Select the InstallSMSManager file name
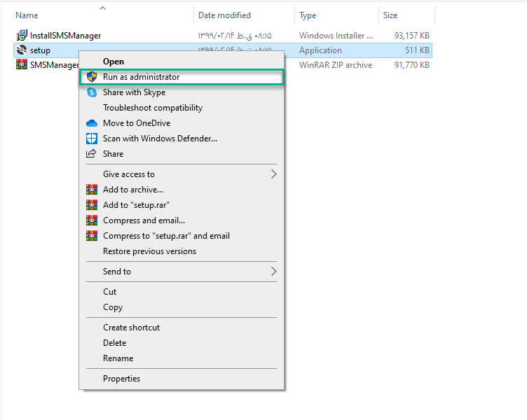 pos(66,36)
